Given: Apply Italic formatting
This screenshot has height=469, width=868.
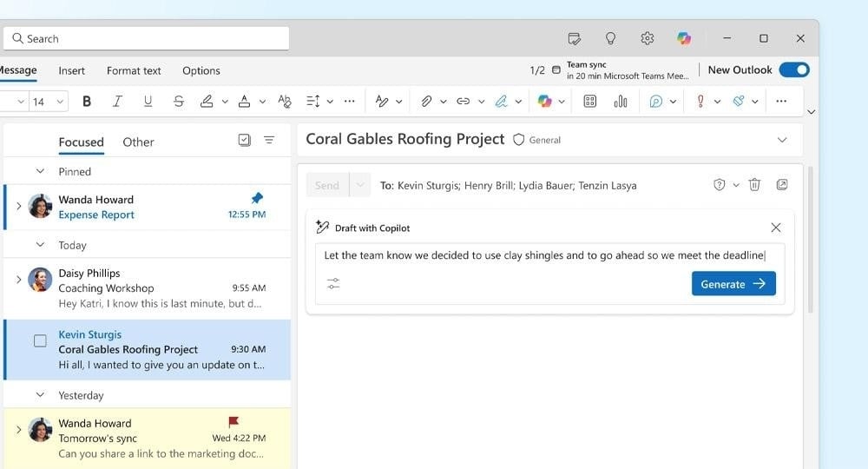Looking at the screenshot, I should [117, 102].
